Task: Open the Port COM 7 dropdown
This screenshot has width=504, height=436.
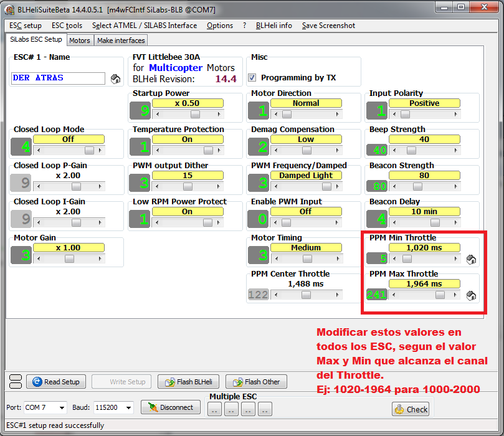Action: point(62,408)
